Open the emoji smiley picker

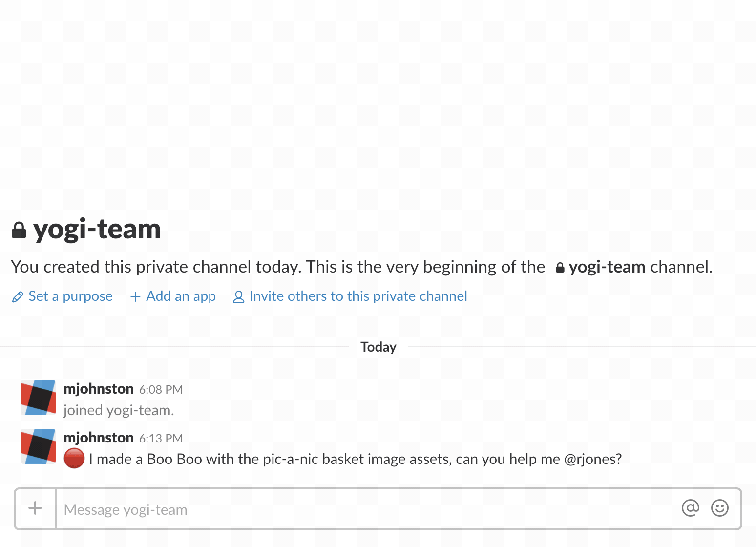(x=719, y=508)
